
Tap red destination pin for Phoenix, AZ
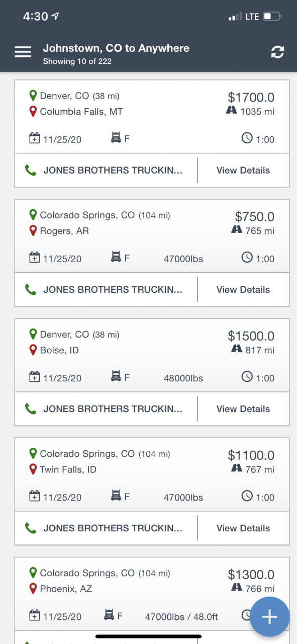(33, 588)
